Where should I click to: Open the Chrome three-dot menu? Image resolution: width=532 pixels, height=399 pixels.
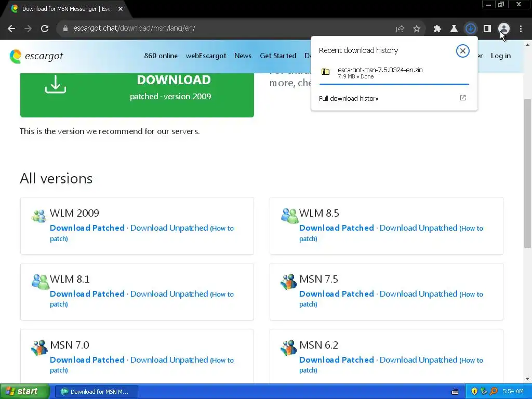(521, 29)
